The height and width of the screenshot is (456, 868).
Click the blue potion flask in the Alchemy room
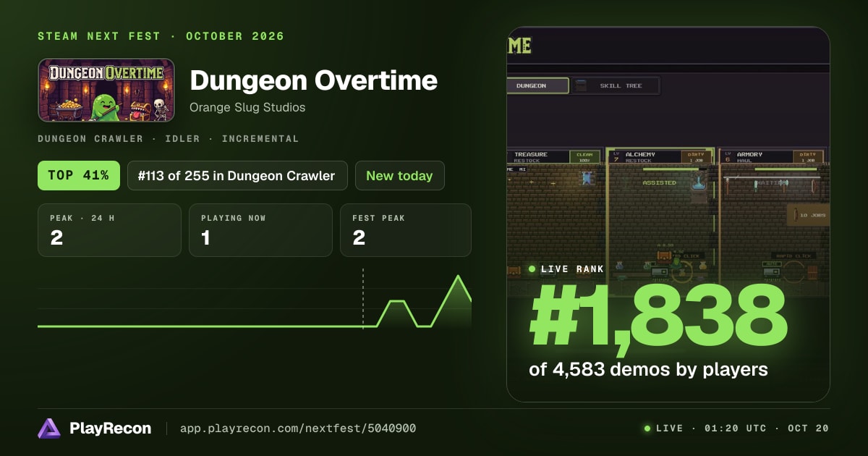[x=698, y=182]
